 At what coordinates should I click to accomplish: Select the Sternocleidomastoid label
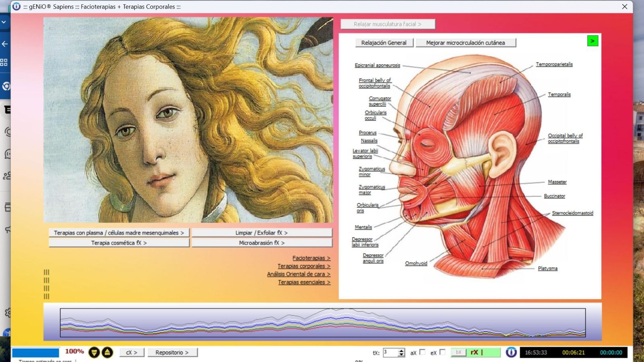[x=572, y=213]
